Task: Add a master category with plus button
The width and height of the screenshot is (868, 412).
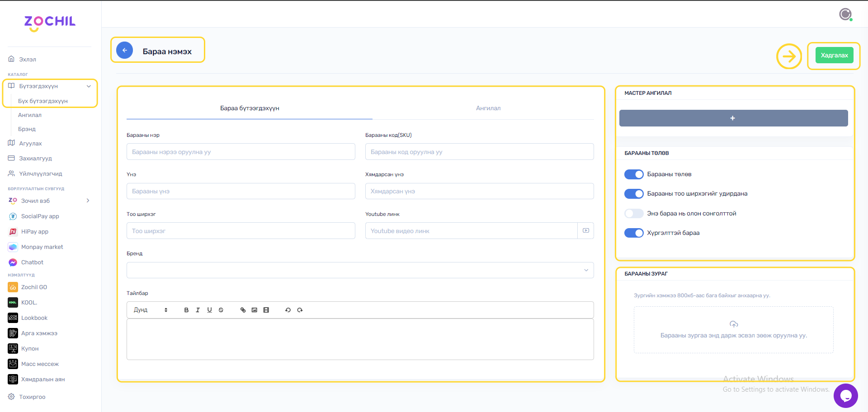Action: 733,118
